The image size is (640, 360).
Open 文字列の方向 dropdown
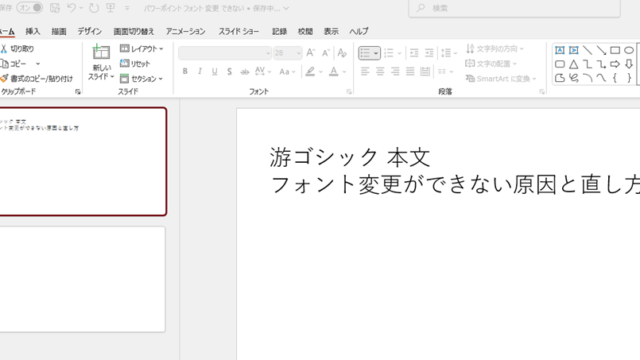tap(494, 49)
